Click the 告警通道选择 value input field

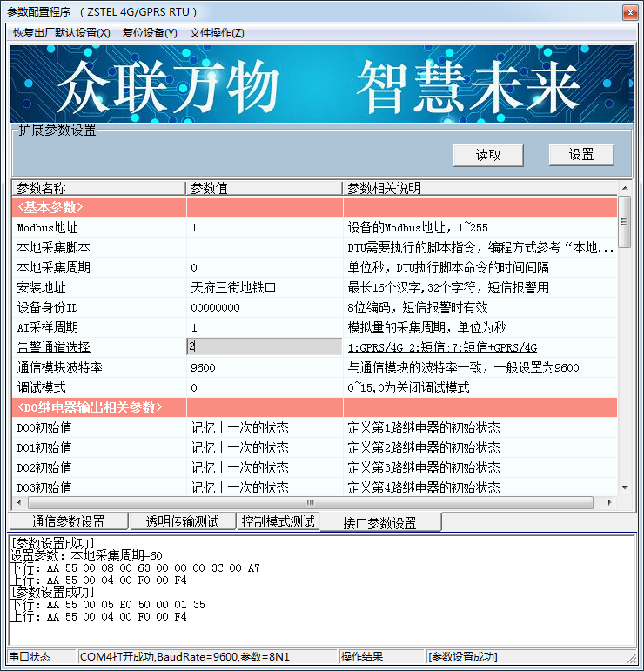point(265,346)
